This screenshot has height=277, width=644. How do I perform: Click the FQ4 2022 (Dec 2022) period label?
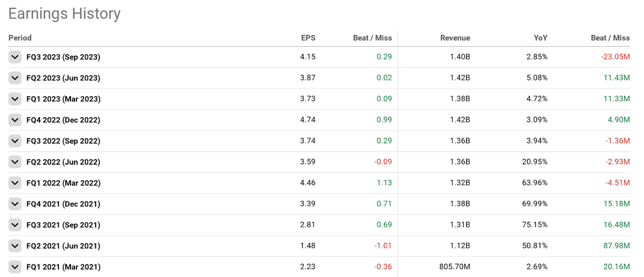(x=63, y=120)
